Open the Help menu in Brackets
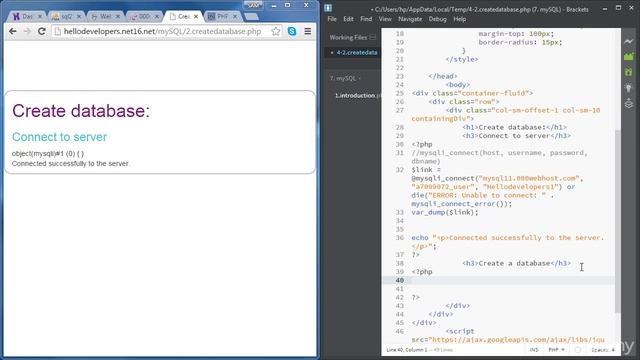The image size is (640, 360). coord(460,19)
